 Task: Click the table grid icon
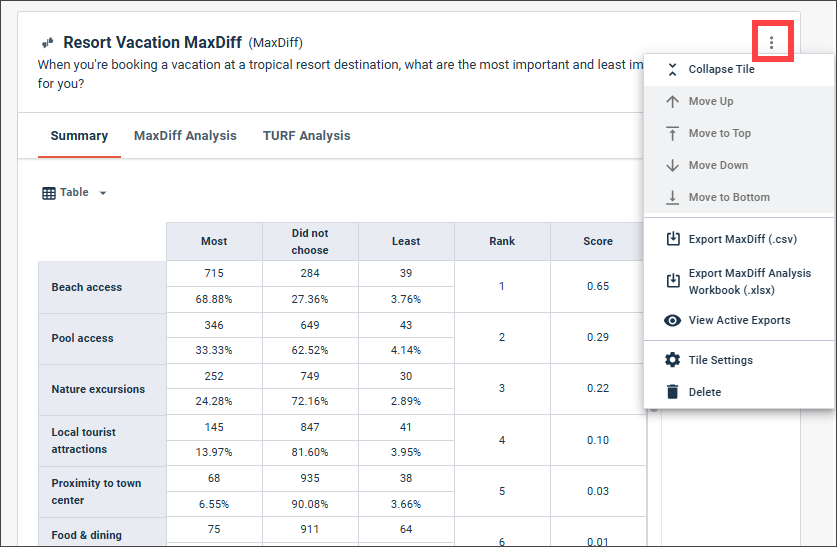[x=49, y=193]
